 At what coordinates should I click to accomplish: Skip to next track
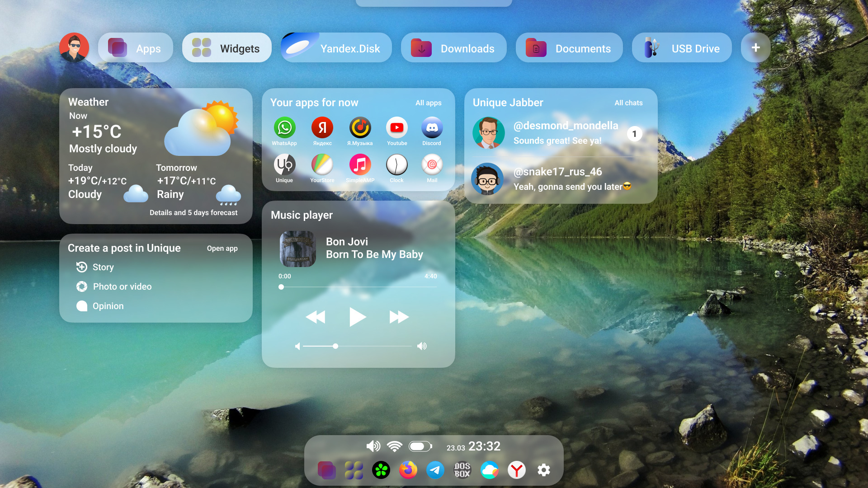(399, 317)
